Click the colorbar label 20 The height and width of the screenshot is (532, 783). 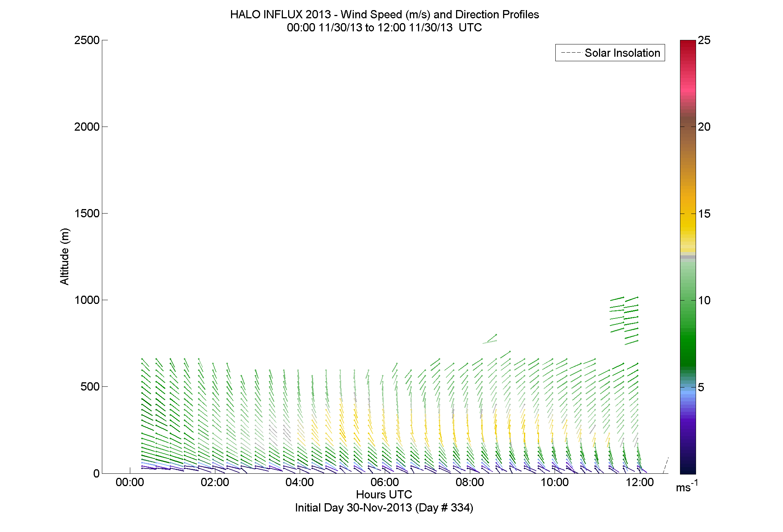pyautogui.click(x=704, y=127)
